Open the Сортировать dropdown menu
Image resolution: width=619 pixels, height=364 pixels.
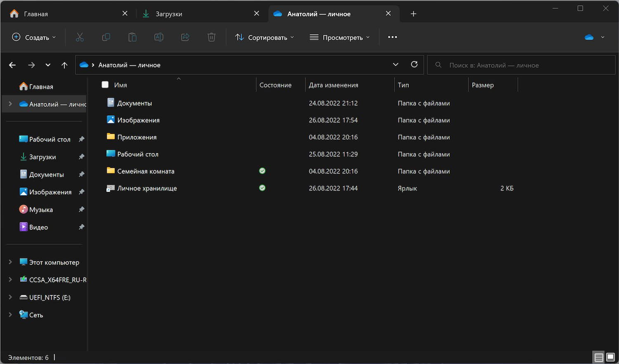coord(265,37)
